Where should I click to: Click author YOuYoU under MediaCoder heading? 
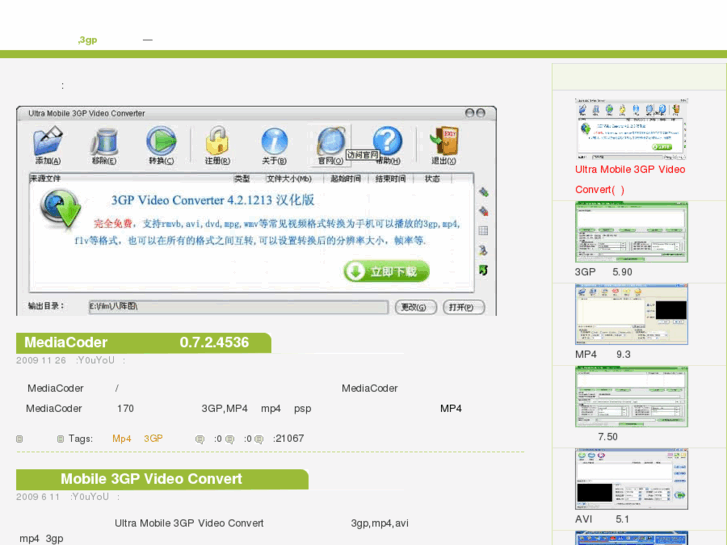tap(96, 360)
